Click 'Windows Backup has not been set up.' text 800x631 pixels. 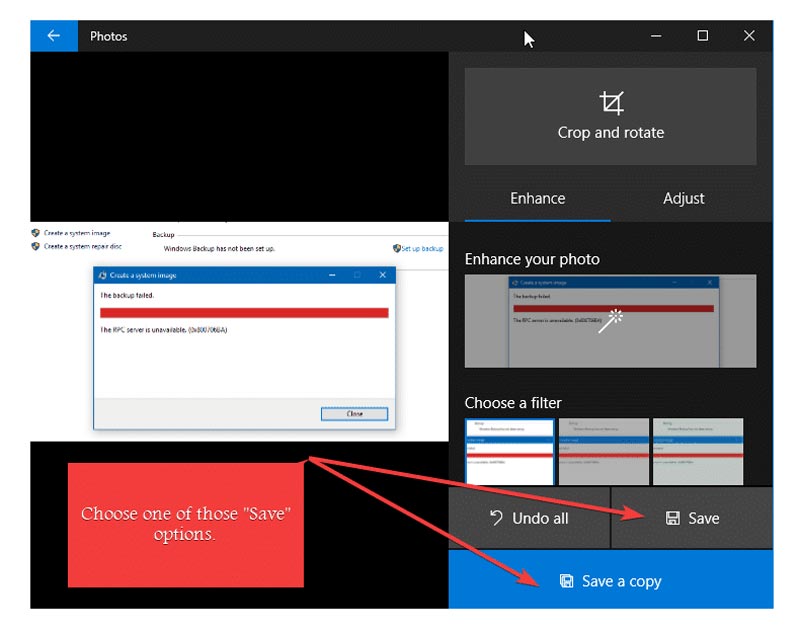point(219,249)
